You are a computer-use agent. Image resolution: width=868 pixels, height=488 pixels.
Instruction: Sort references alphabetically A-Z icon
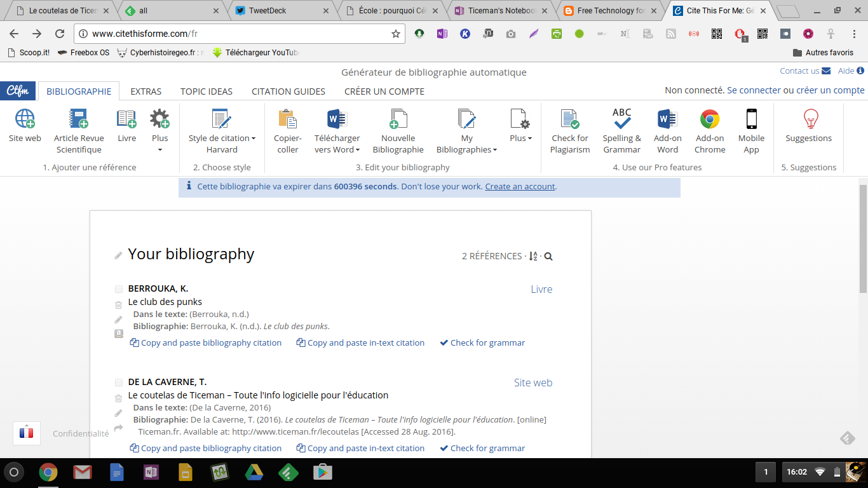pos(534,256)
